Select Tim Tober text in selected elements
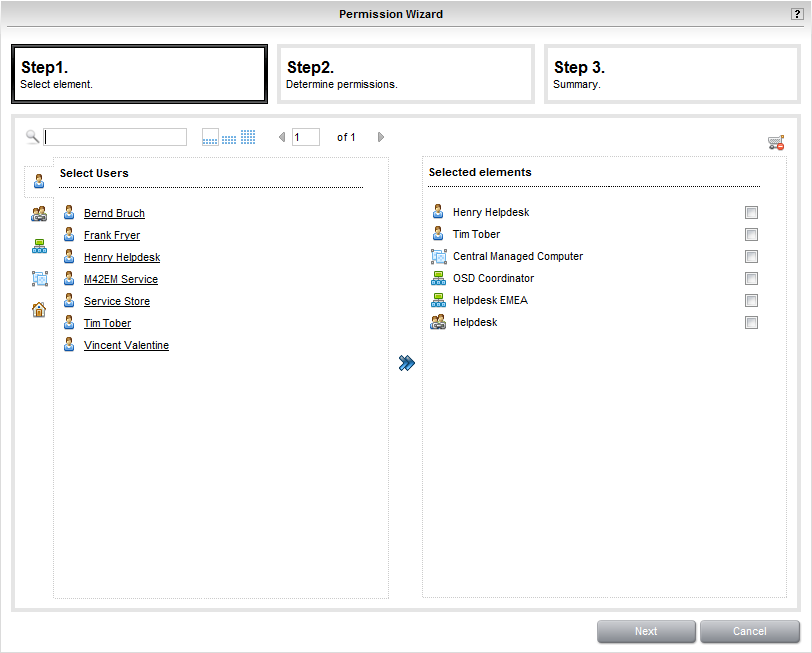812x653 pixels. [476, 234]
